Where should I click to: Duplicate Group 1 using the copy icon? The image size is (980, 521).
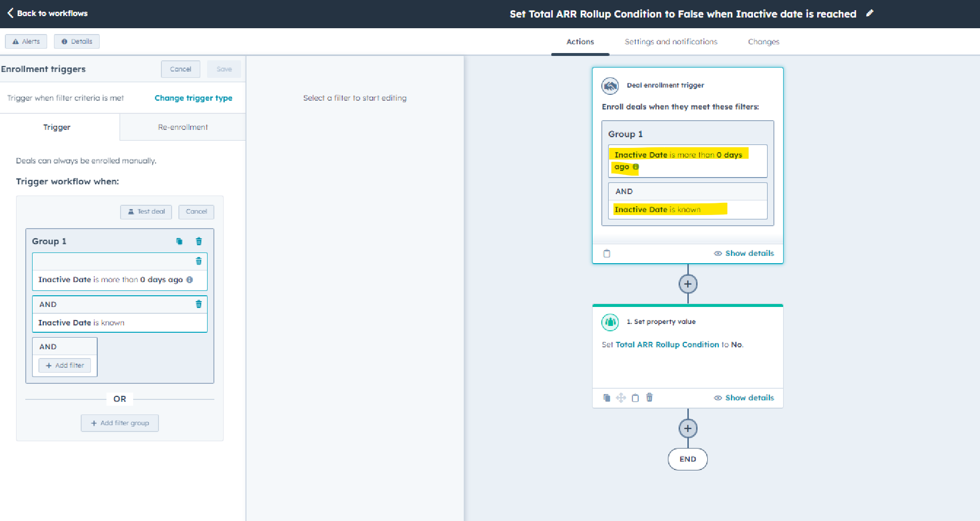click(x=179, y=241)
